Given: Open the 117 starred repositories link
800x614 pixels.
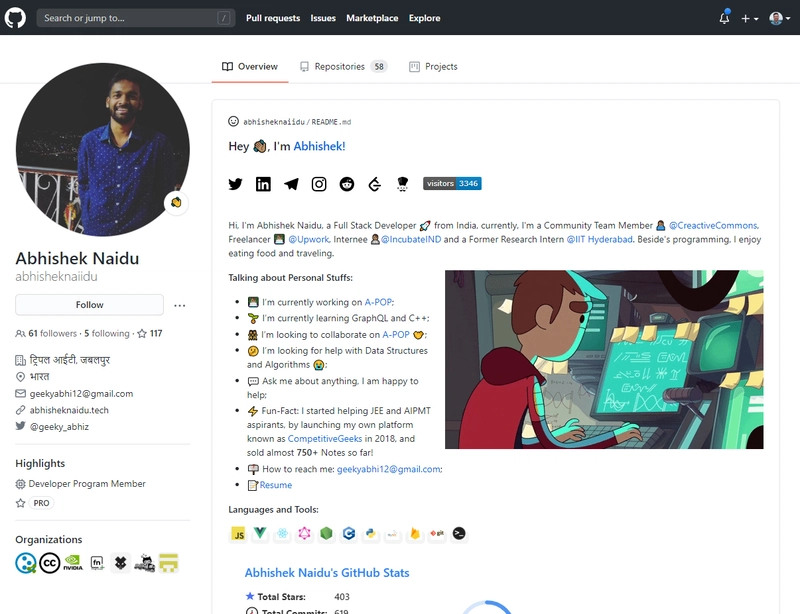Looking at the screenshot, I should click(x=150, y=333).
